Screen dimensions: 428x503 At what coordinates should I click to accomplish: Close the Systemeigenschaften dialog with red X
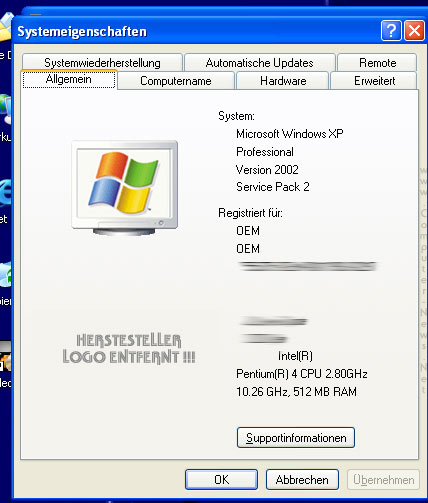(x=414, y=31)
